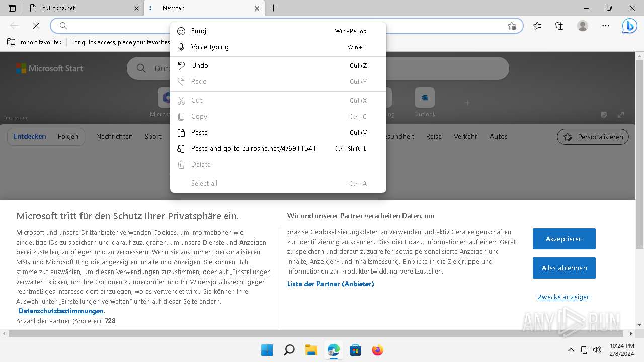Open File Explorer from taskbar

(x=311, y=350)
